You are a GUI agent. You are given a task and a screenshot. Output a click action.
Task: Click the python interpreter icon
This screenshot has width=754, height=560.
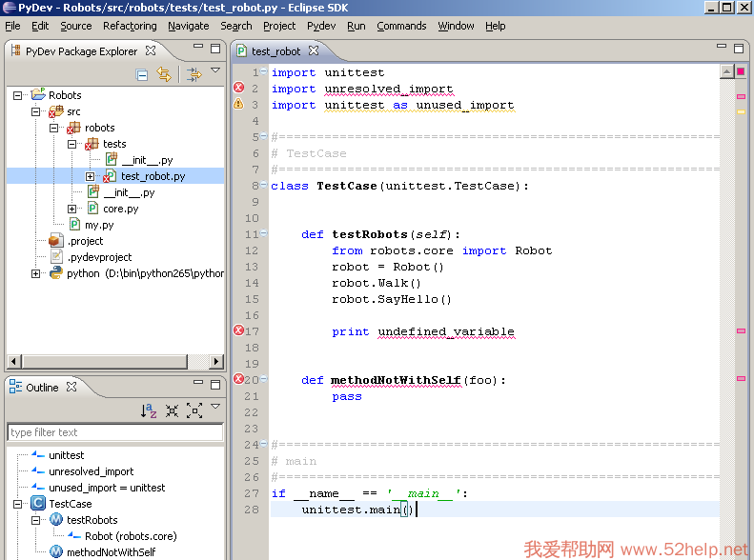pyautogui.click(x=56, y=273)
